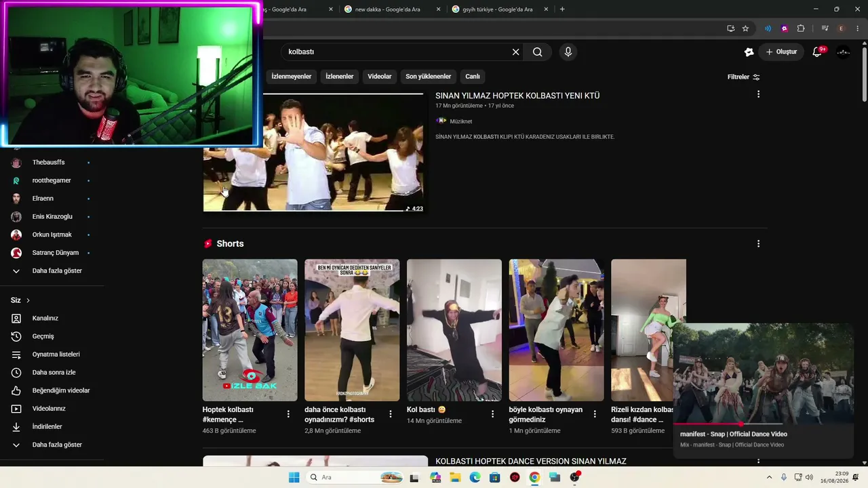The image size is (868, 488).
Task: Open YouTube notifications bell
Action: 818,52
